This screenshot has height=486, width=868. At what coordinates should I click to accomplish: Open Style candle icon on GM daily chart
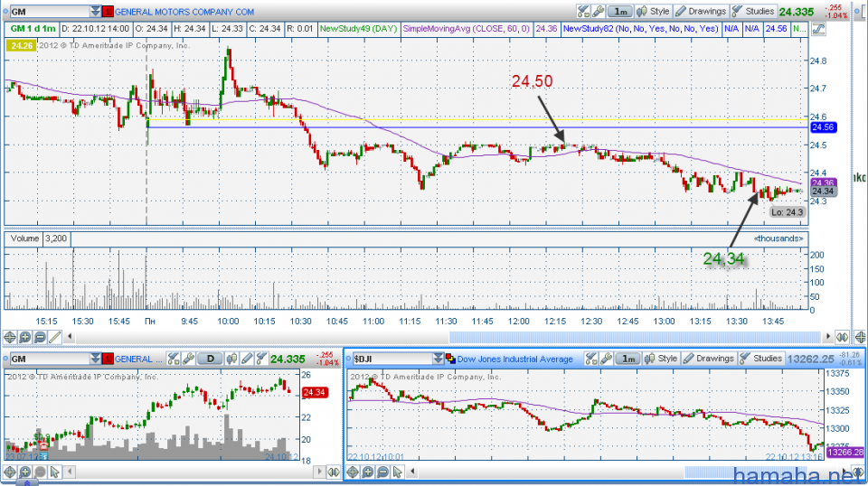[x=232, y=359]
